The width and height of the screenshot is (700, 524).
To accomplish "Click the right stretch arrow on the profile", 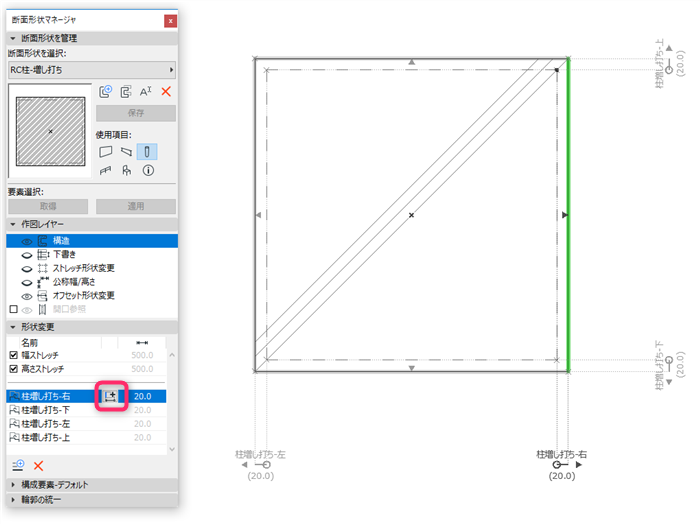I will pos(565,215).
